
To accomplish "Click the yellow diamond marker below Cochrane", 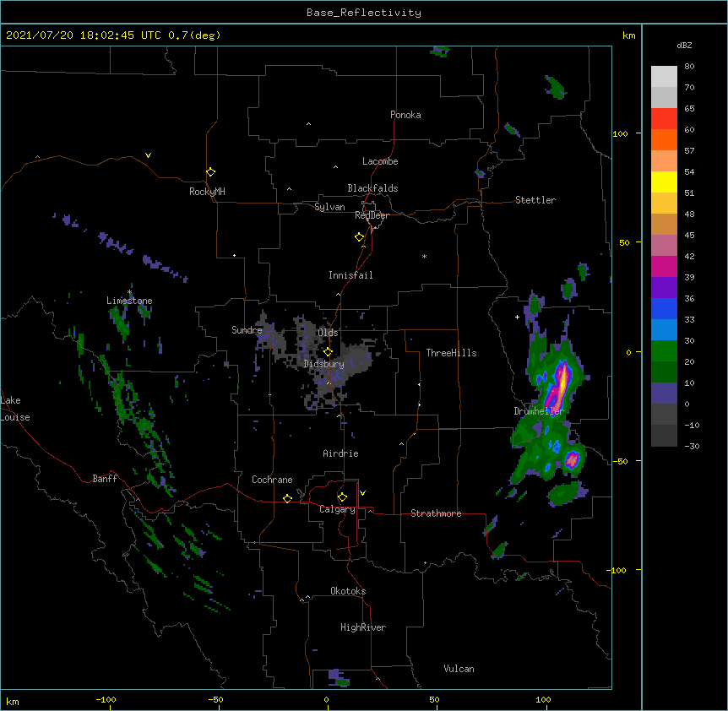I will 287,498.
